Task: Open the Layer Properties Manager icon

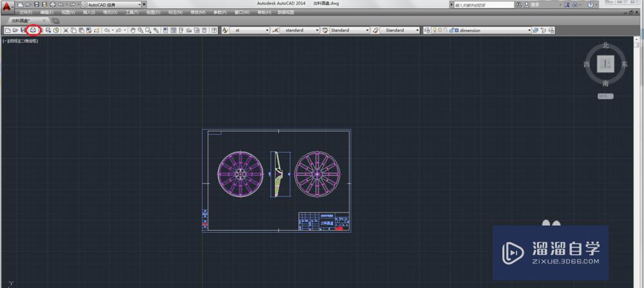Action: 428,30
